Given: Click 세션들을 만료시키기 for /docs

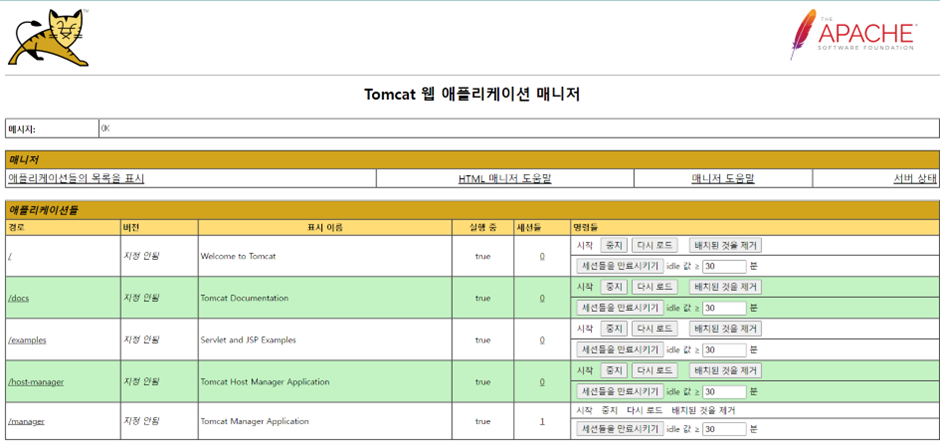Looking at the screenshot, I should (620, 308).
